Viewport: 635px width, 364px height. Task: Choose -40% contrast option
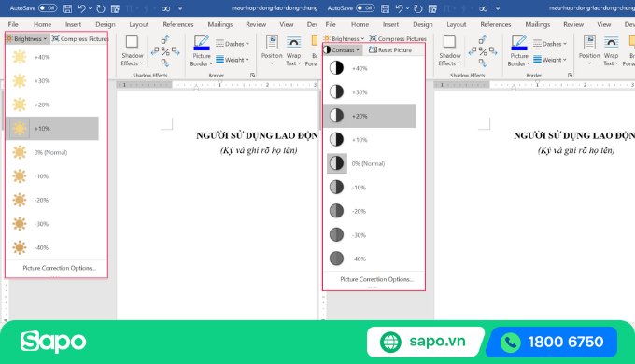pyautogui.click(x=370, y=259)
